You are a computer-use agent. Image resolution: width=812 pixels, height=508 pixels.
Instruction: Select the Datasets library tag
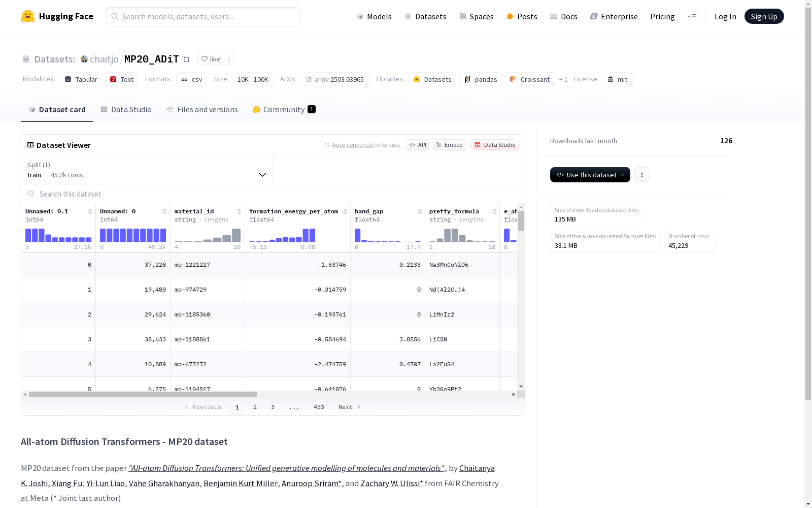coord(432,79)
